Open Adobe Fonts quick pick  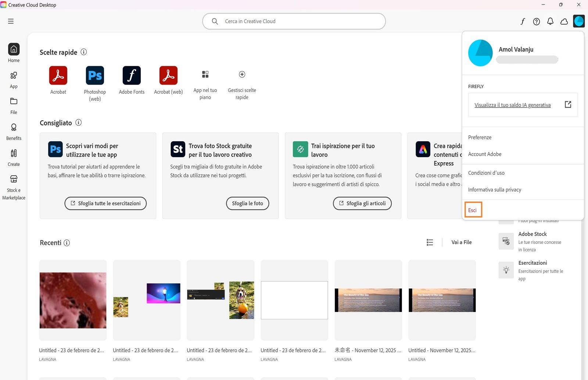pos(132,75)
